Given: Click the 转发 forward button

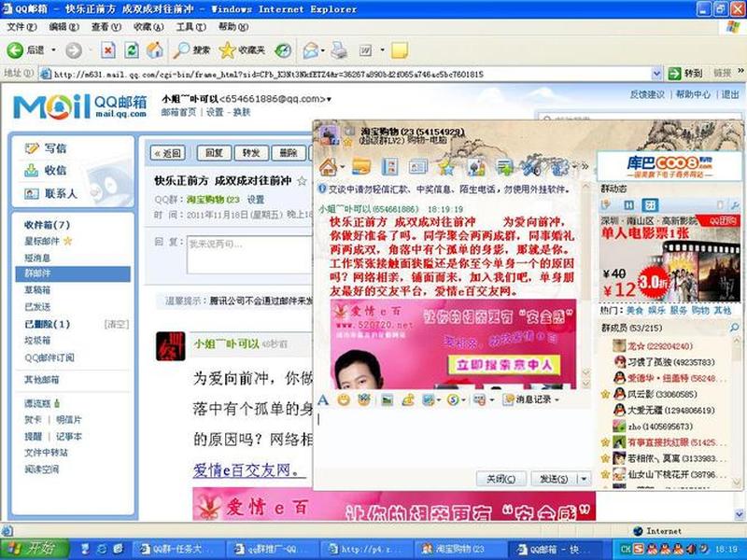Looking at the screenshot, I should pyautogui.click(x=251, y=153).
